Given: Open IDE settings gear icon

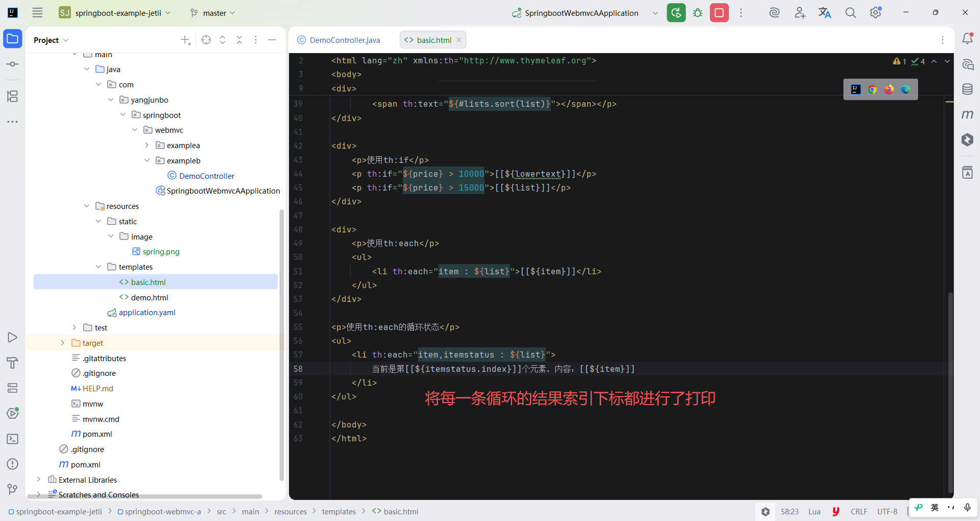Looking at the screenshot, I should 876,13.
